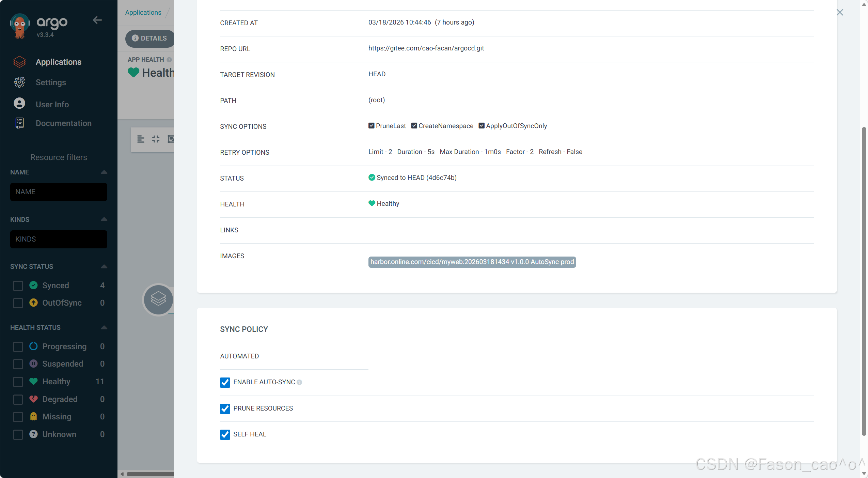Screen dimensions: 868x478
Task: Click the compact tree view icon
Action: tap(156, 139)
